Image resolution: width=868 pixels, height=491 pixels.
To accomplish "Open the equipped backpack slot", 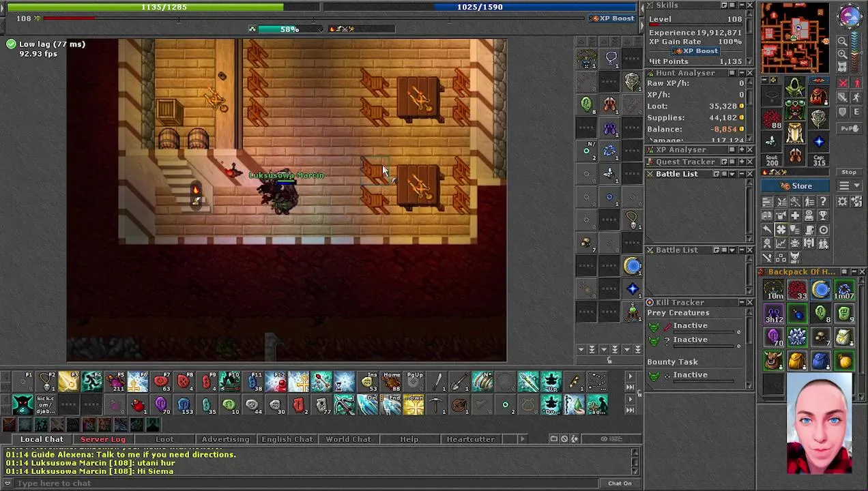I will coord(819,95).
